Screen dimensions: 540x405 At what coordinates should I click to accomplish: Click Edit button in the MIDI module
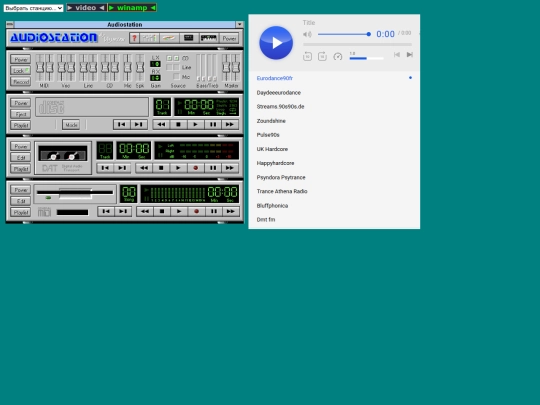pos(21,201)
